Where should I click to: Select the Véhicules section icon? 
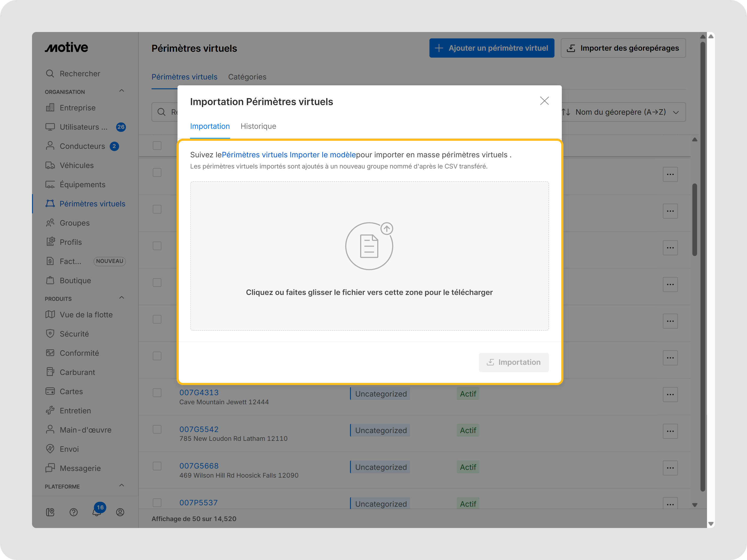point(51,165)
